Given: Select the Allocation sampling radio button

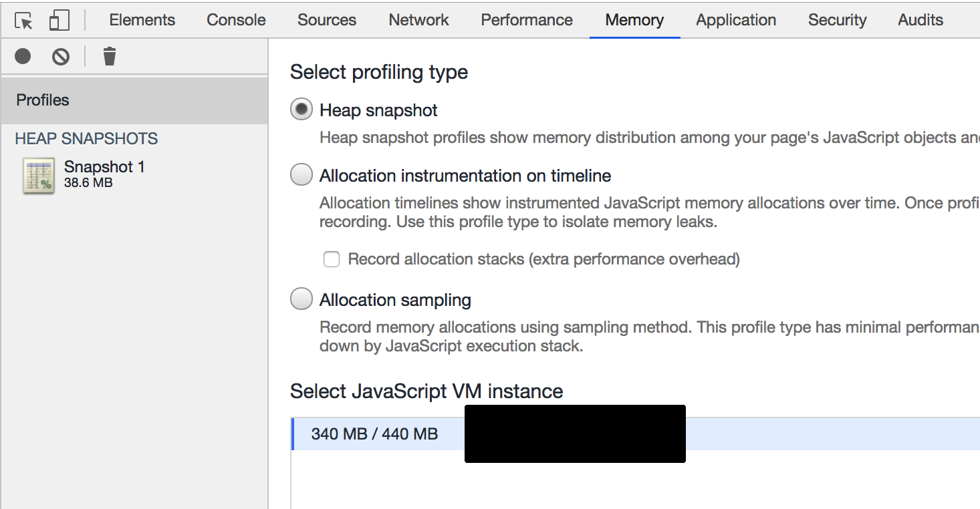Looking at the screenshot, I should pyautogui.click(x=301, y=299).
